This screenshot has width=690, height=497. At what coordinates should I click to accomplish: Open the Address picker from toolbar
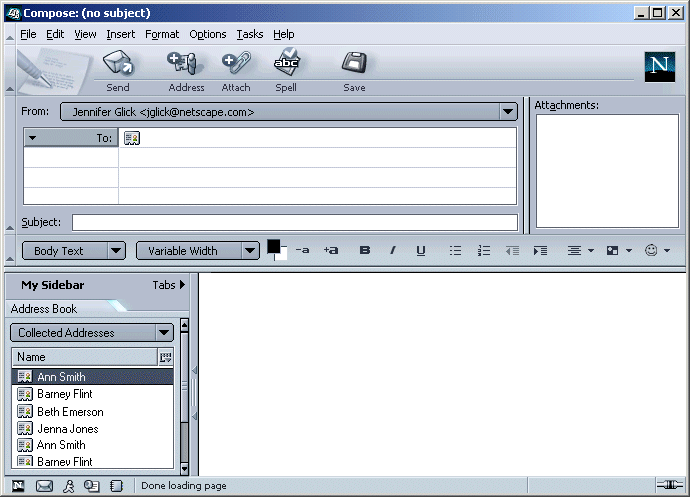pyautogui.click(x=186, y=66)
